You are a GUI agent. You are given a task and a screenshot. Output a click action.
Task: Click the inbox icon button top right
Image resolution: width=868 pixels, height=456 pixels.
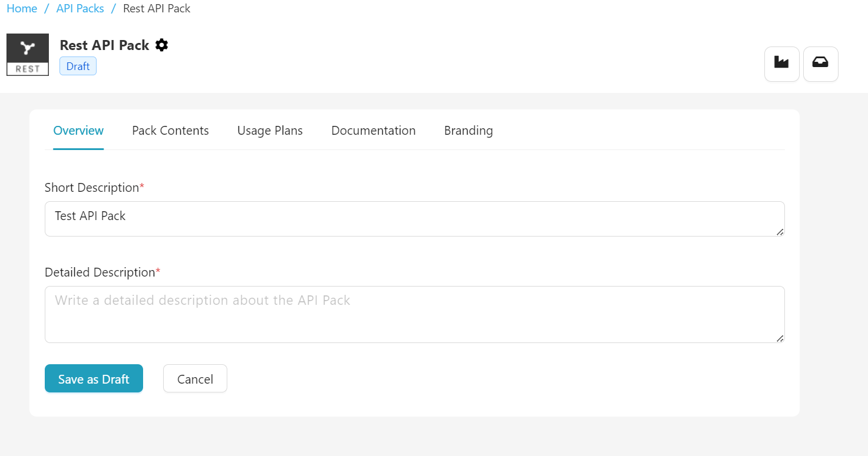click(820, 64)
